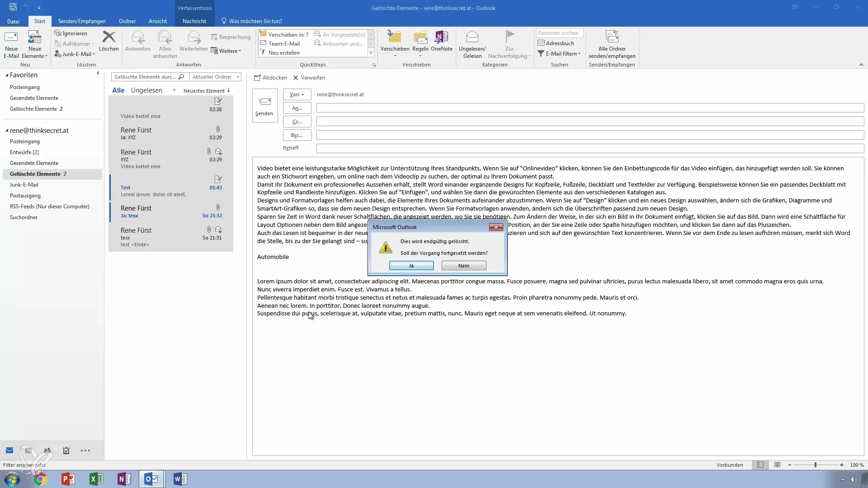
Task: Click the Verwerfen button
Action: coord(309,78)
